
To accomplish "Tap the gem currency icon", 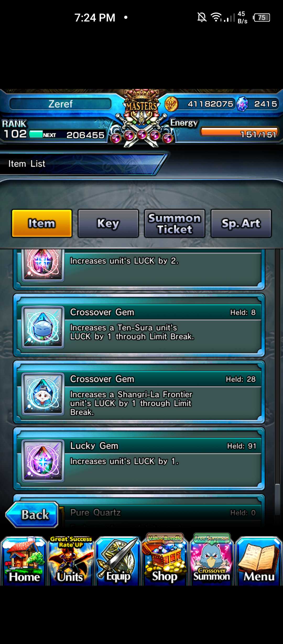I will point(242,104).
